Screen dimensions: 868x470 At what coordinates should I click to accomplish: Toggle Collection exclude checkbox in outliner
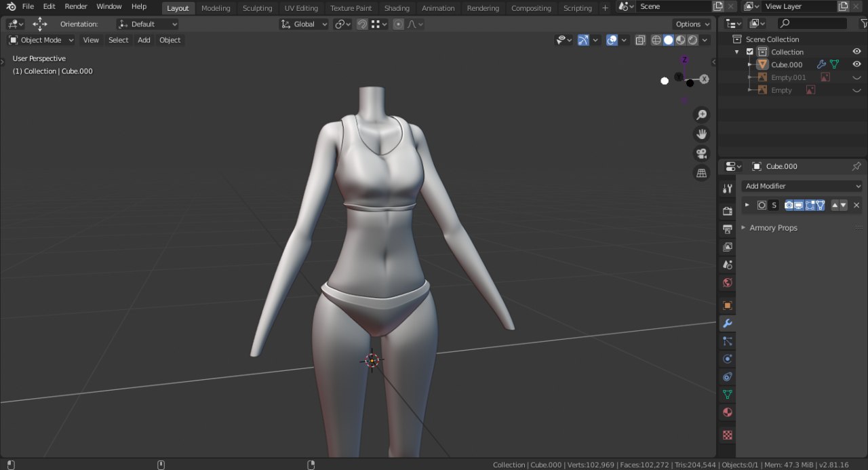pyautogui.click(x=750, y=52)
